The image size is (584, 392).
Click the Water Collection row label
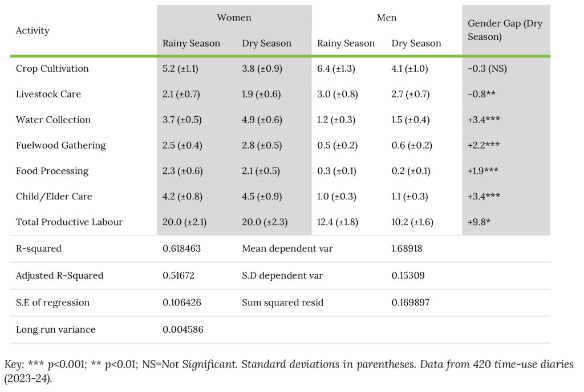(53, 120)
